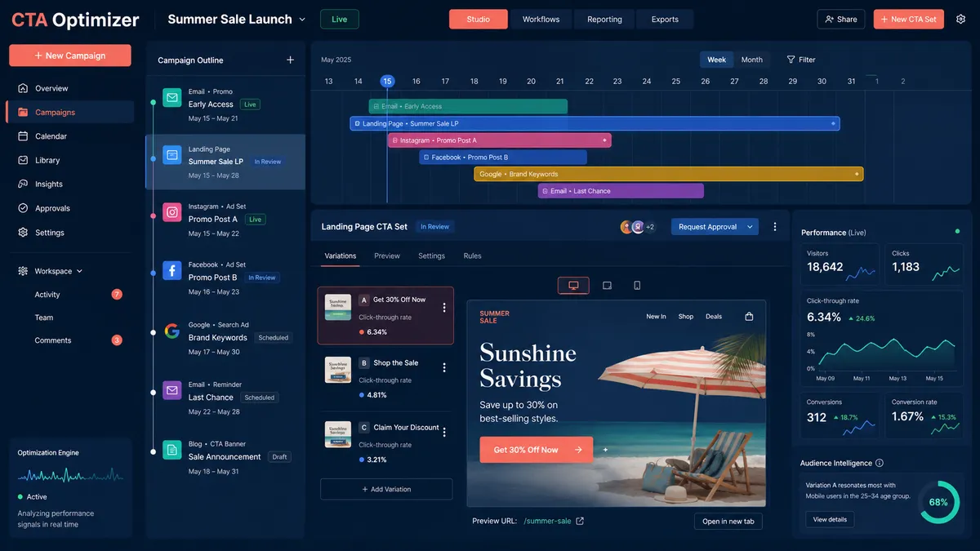Click View details in Audience Intelligence
Screen dimensions: 980x551
click(x=830, y=519)
